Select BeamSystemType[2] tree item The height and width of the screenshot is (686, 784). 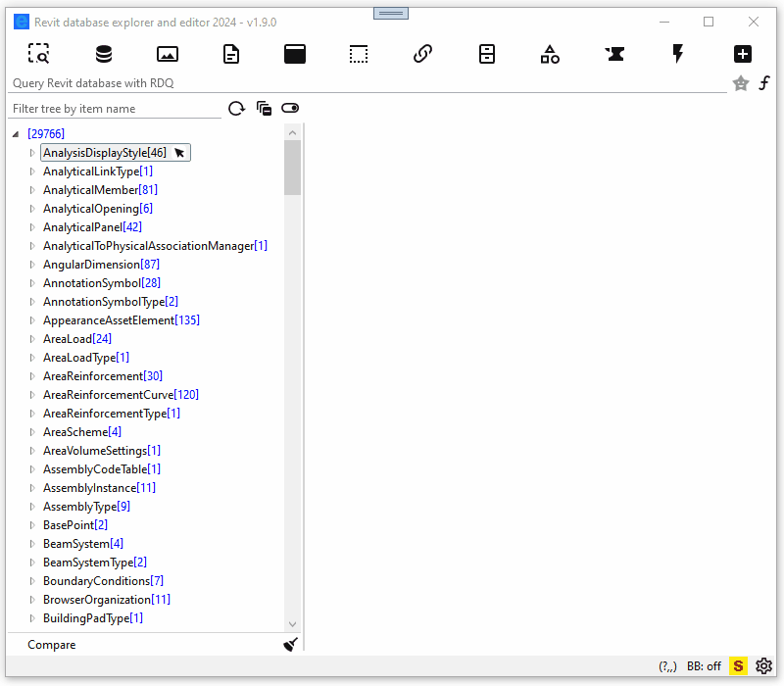coord(95,562)
